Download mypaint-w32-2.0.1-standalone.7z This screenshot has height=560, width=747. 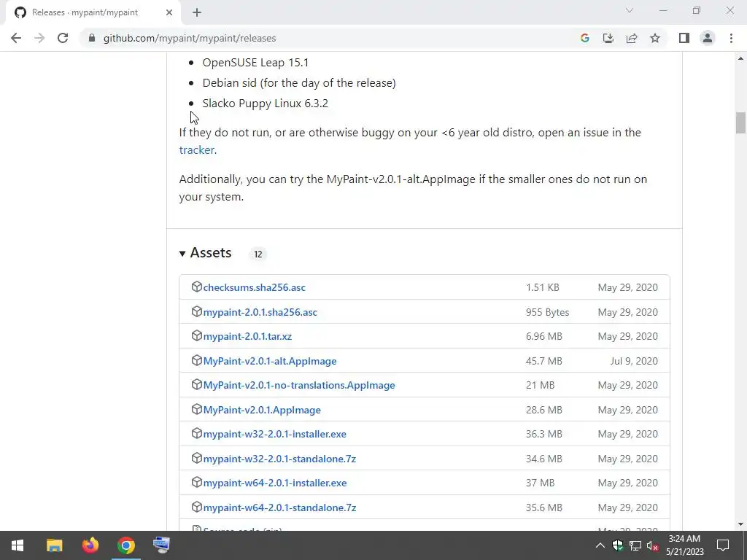pyautogui.click(x=279, y=459)
